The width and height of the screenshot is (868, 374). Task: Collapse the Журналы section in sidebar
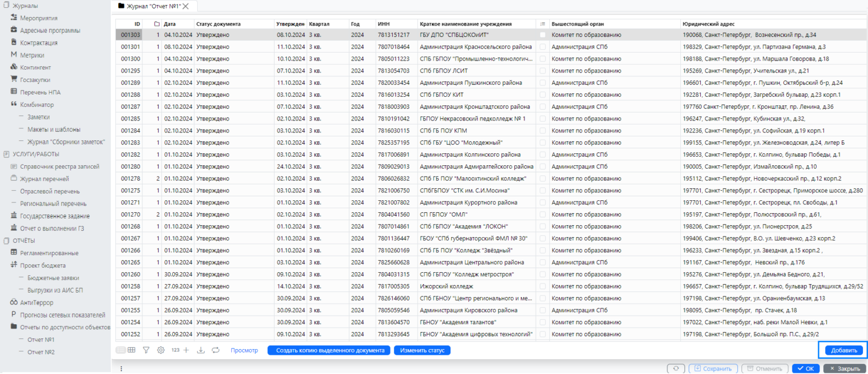coord(25,6)
